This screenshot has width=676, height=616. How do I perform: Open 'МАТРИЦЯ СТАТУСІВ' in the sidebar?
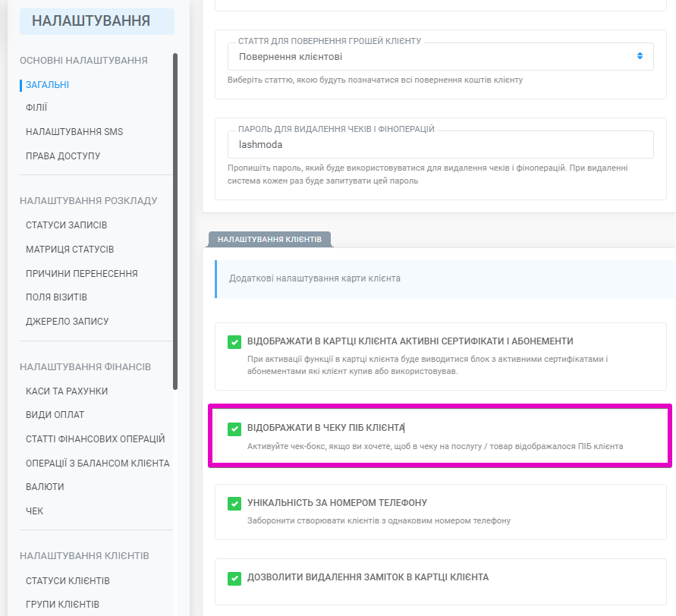70,249
